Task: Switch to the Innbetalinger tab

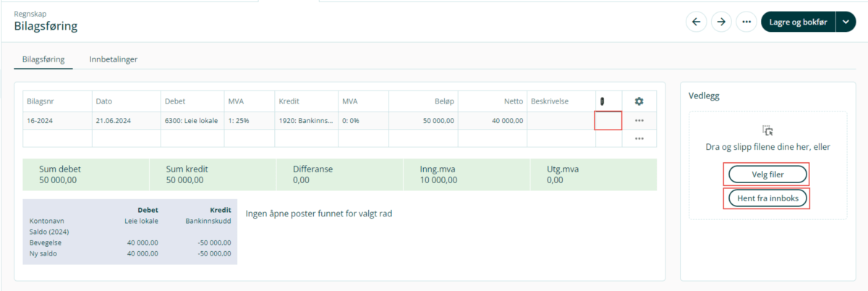Action: point(114,59)
